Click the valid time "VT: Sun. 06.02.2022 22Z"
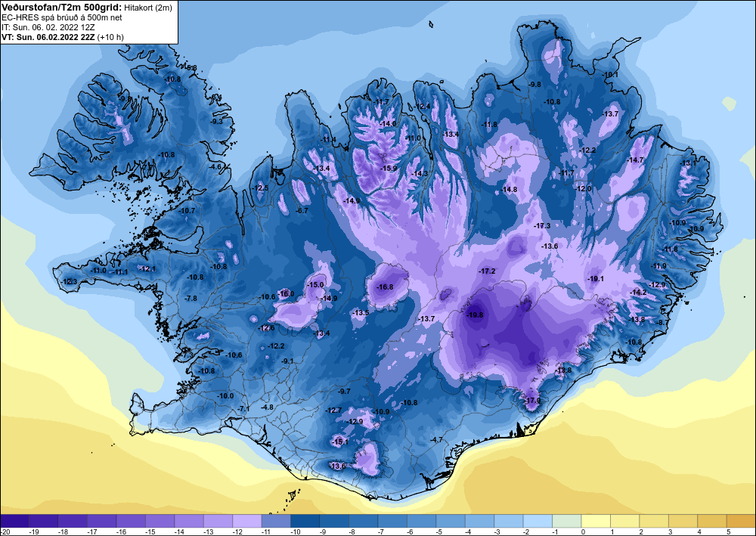The width and height of the screenshot is (756, 536). (x=48, y=36)
